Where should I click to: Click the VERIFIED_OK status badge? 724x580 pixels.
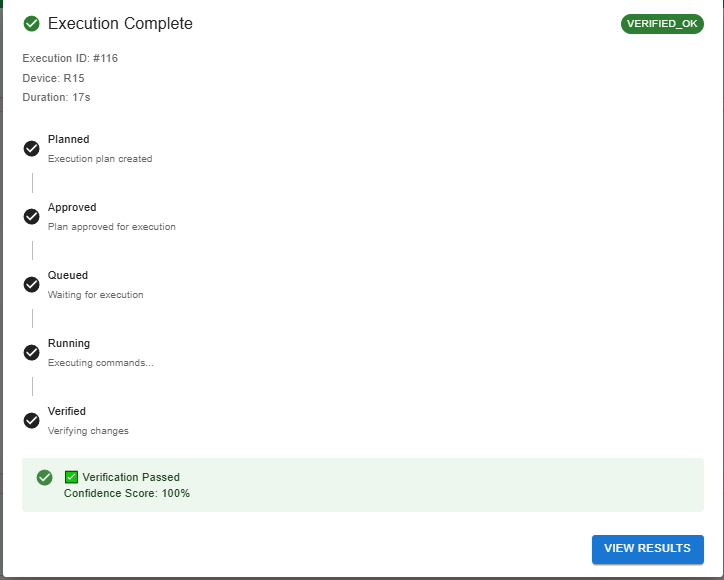662,24
